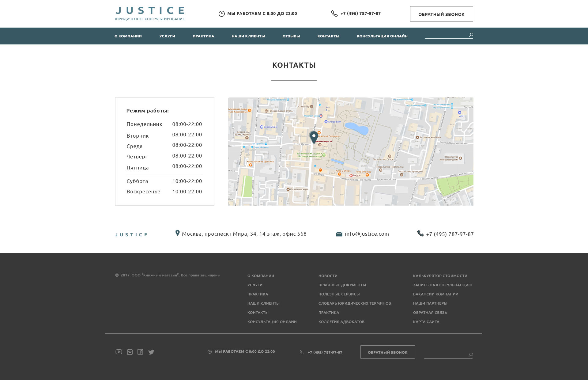Image resolution: width=588 pixels, height=380 pixels.
Task: Open the VK social icon in the footer
Action: click(x=130, y=352)
